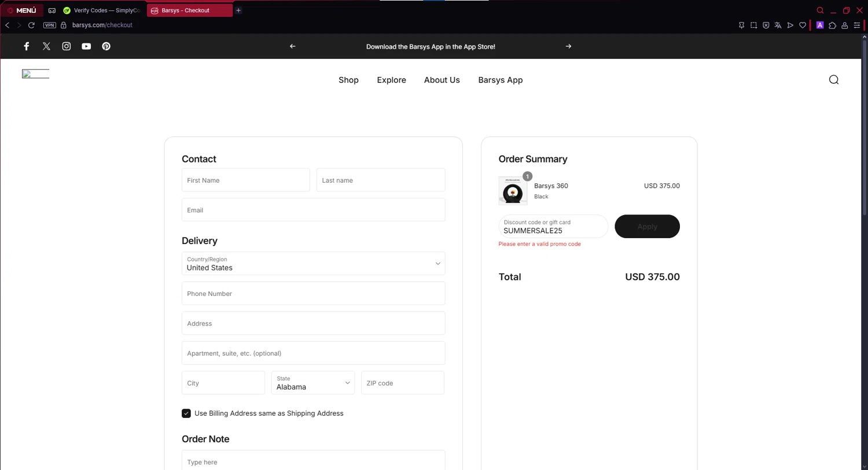The image size is (868, 470).
Task: Click the Apply discount button
Action: (647, 227)
